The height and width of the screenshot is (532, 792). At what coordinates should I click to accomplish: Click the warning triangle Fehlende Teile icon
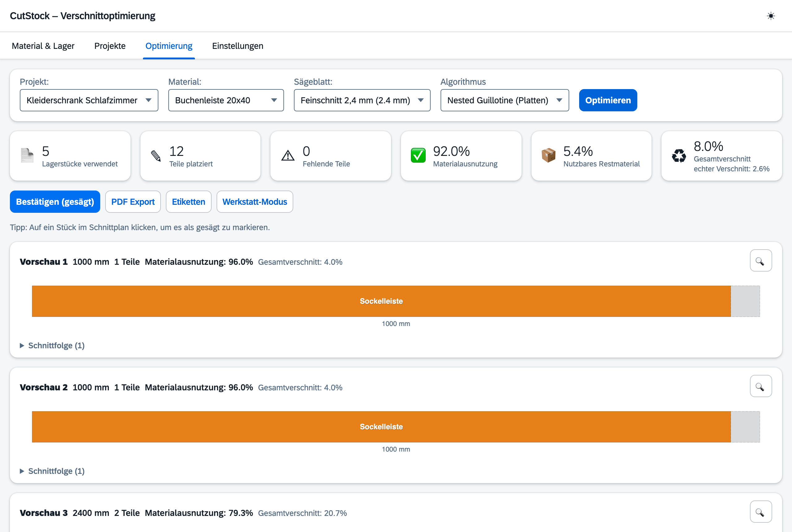[288, 156]
